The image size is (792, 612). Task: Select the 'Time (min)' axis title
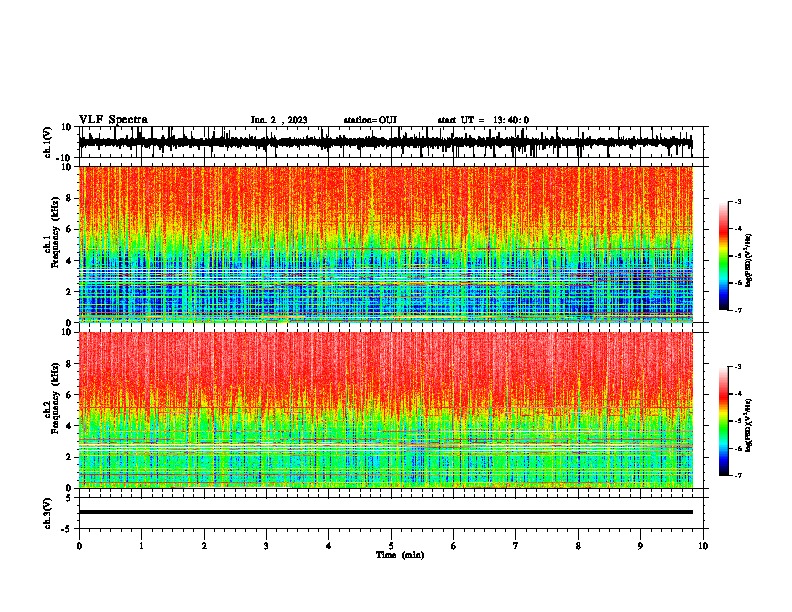point(400,555)
